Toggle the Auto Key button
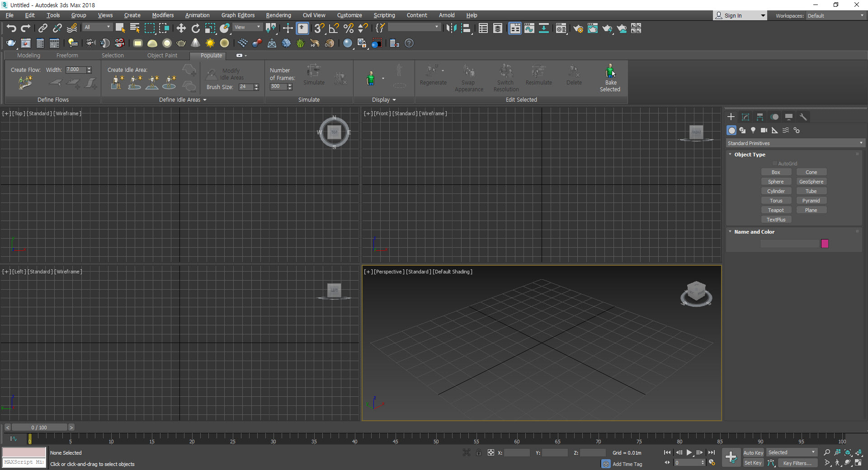 pos(753,453)
